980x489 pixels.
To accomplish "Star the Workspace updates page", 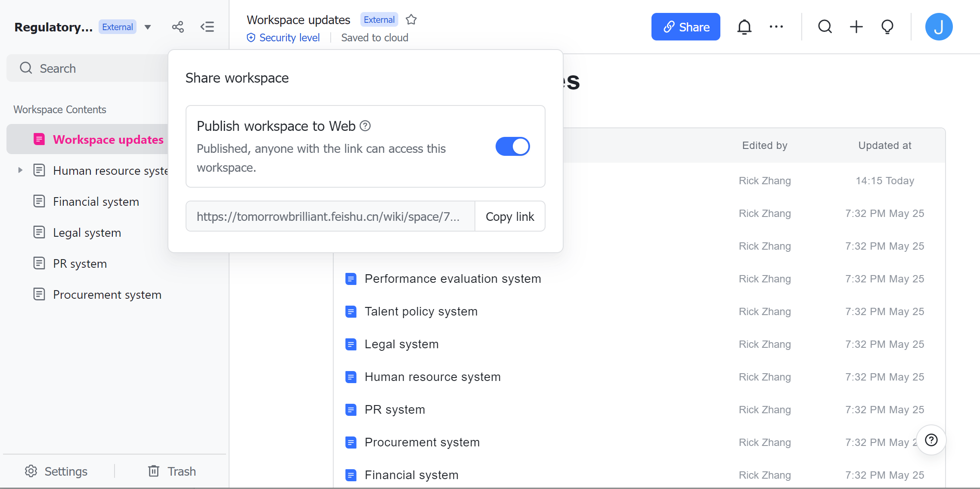I will tap(411, 20).
